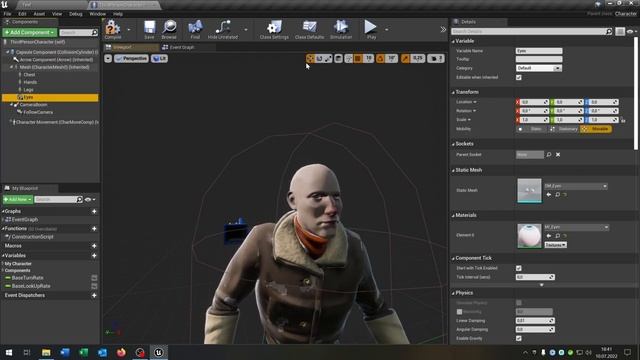Screen dimensions: 640x360
Task: Toggle rotation snapping in viewport
Action: point(380,59)
